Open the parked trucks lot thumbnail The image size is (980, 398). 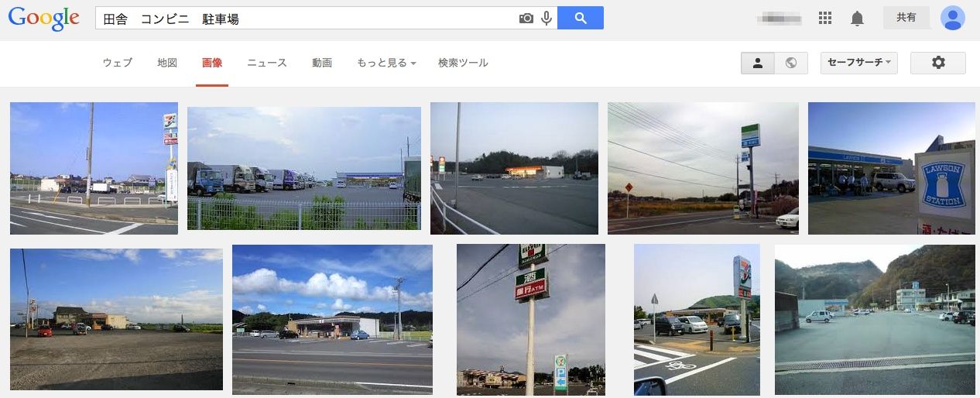tap(304, 168)
